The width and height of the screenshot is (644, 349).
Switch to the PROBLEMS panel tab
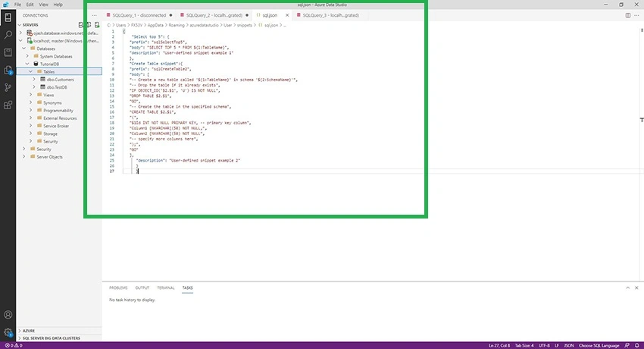click(118, 288)
